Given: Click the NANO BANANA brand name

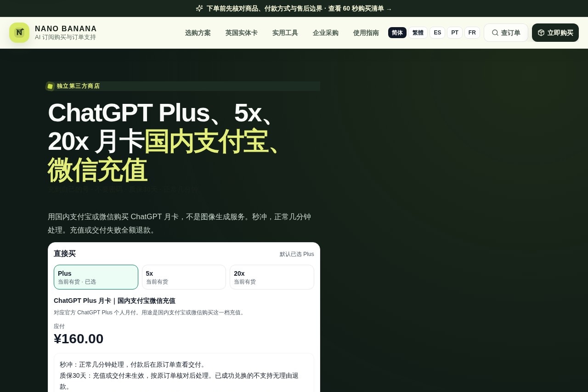Looking at the screenshot, I should [x=66, y=28].
